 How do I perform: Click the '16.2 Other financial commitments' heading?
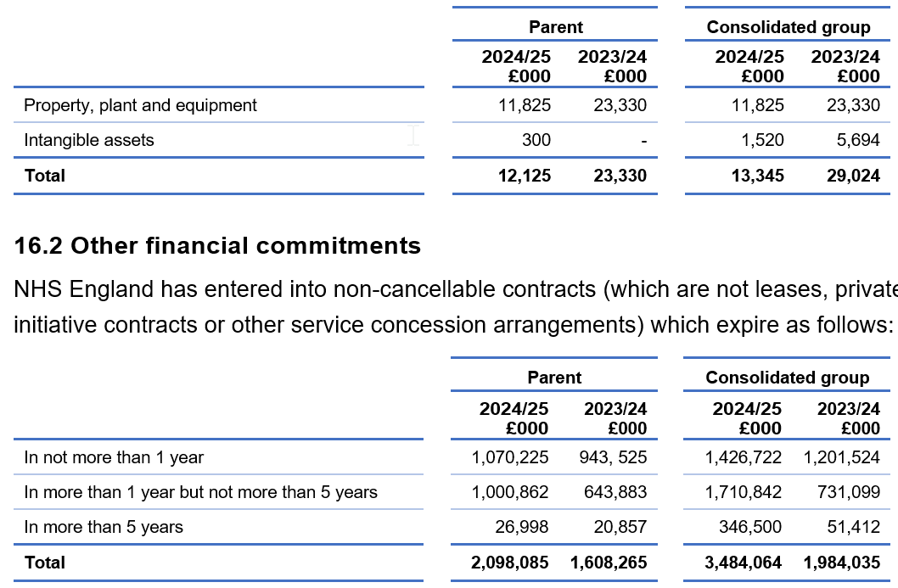(x=217, y=246)
